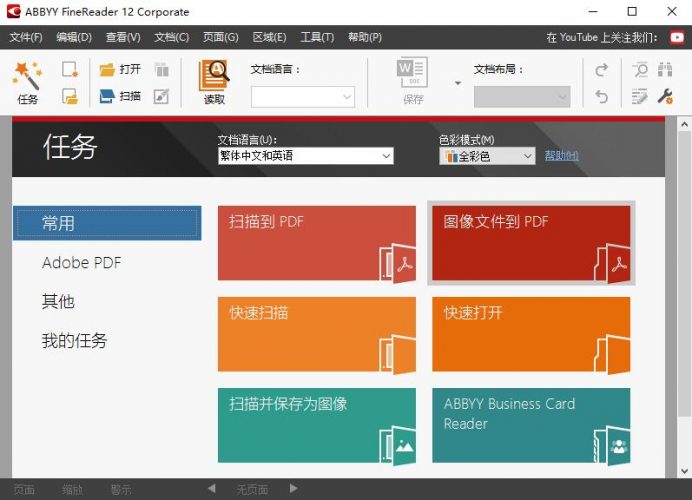Click the redo arrow icon

pyautogui.click(x=601, y=70)
